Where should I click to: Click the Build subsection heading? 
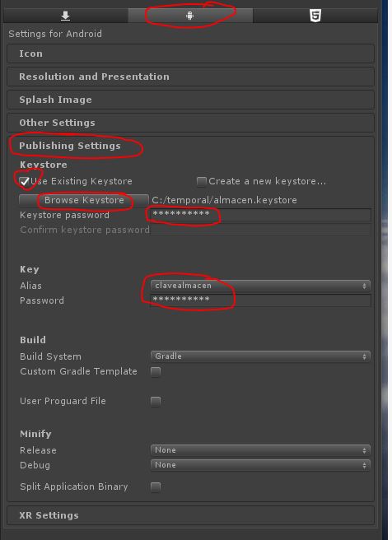point(33,340)
